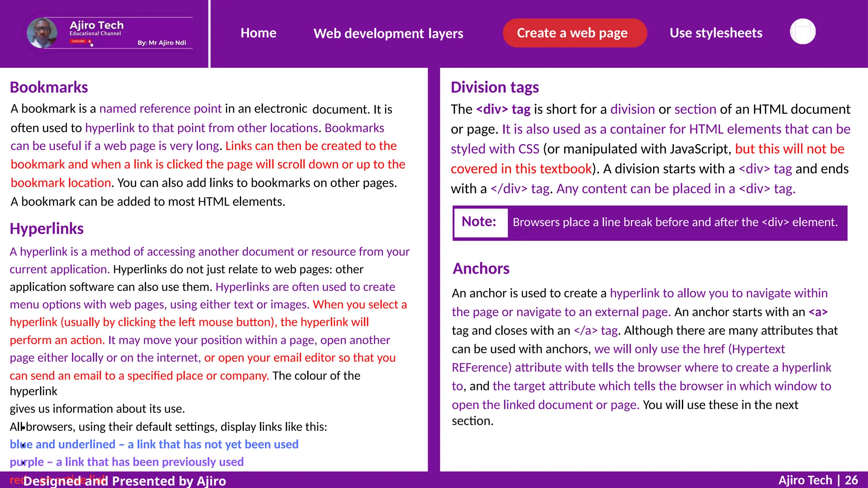Click the blue and underlined link example
Image resolution: width=868 pixels, height=488 pixels.
[x=154, y=444]
